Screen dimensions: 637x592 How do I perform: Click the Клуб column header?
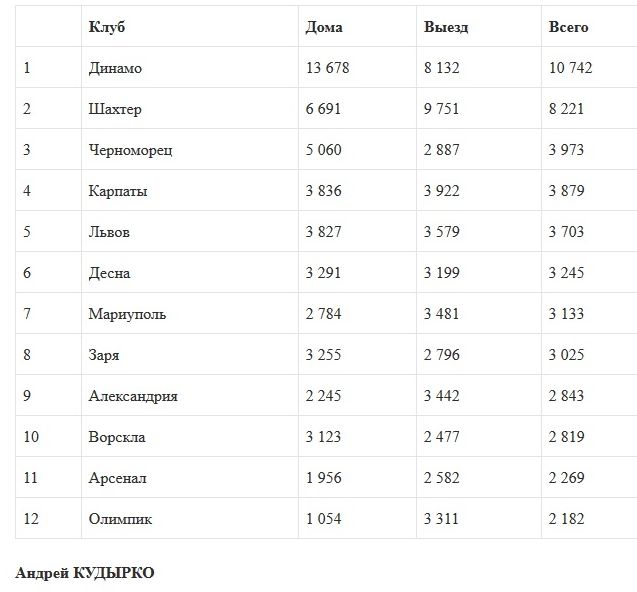tap(107, 27)
